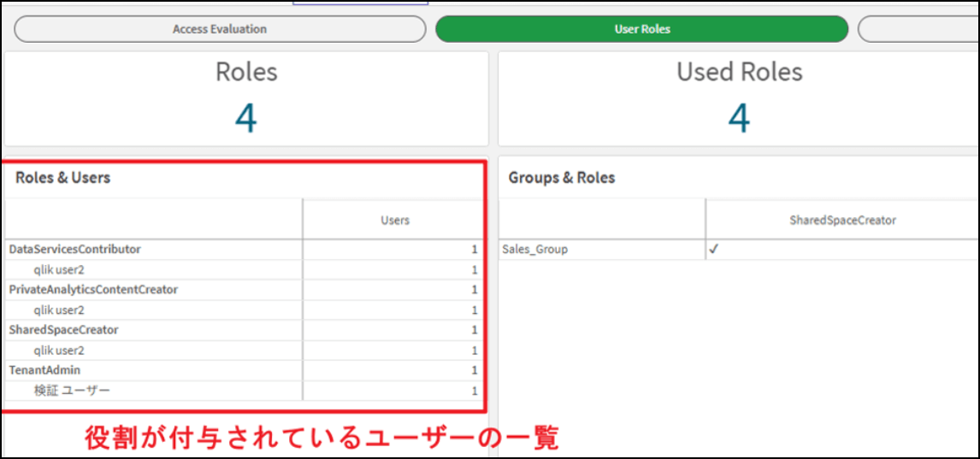
Task: Collapse the TenantAdmin role row
Action: 44,370
